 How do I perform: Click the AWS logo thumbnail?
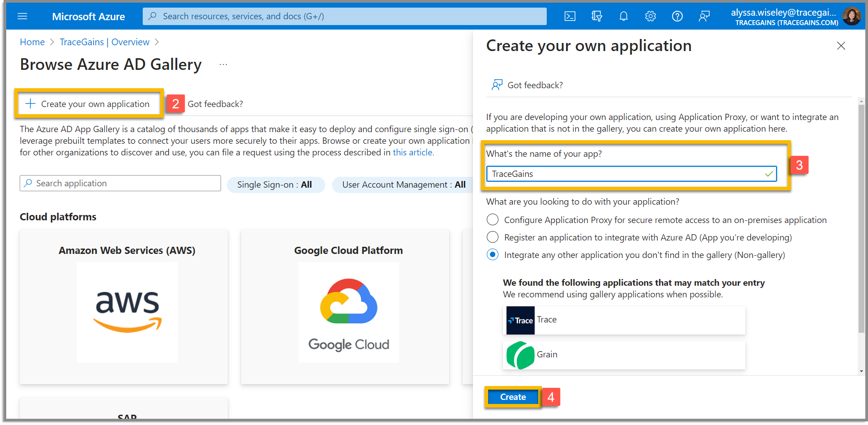click(128, 312)
